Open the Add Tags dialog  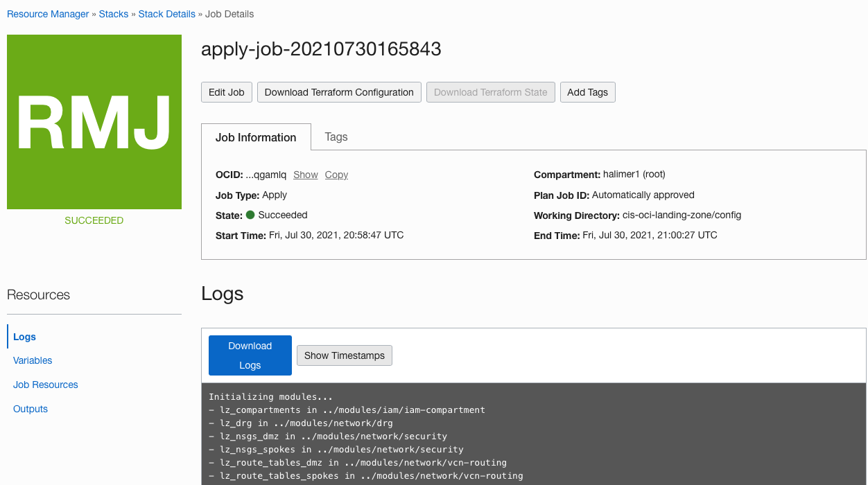point(587,91)
